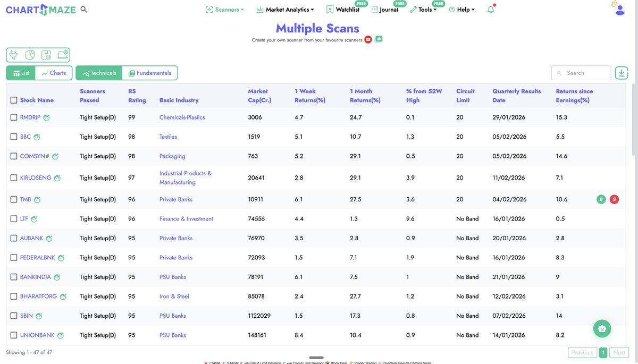This screenshot has width=638, height=364.
Task: Click the face icon next to RMDRIP
Action: click(x=46, y=117)
